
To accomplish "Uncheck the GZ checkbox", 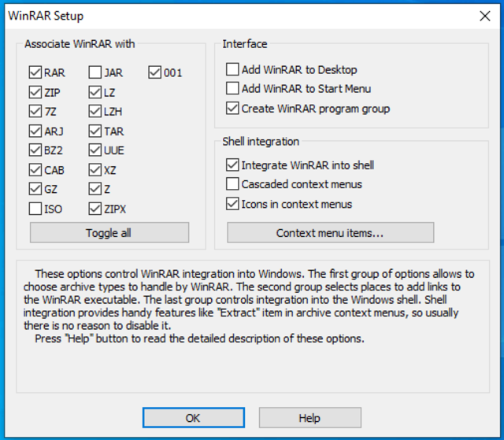I will (35, 189).
